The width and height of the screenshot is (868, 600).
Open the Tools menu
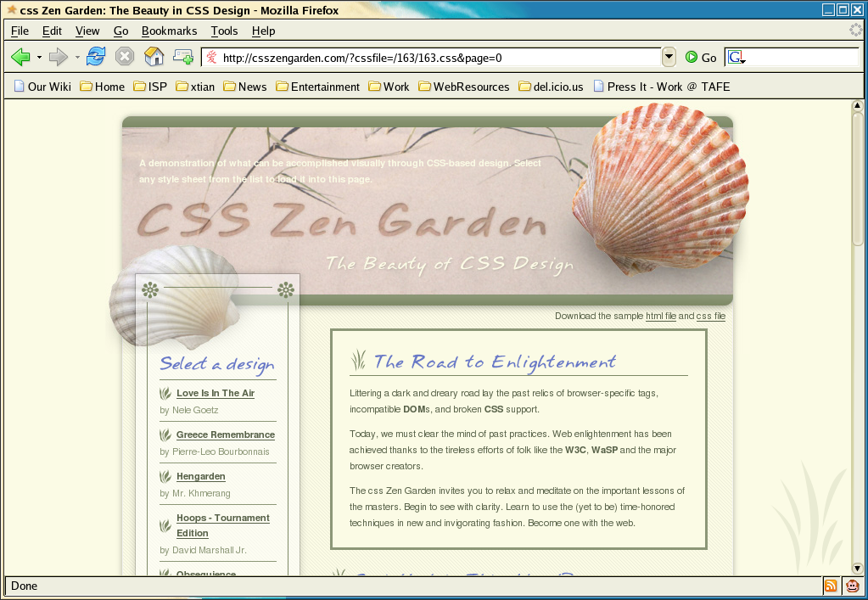(224, 31)
